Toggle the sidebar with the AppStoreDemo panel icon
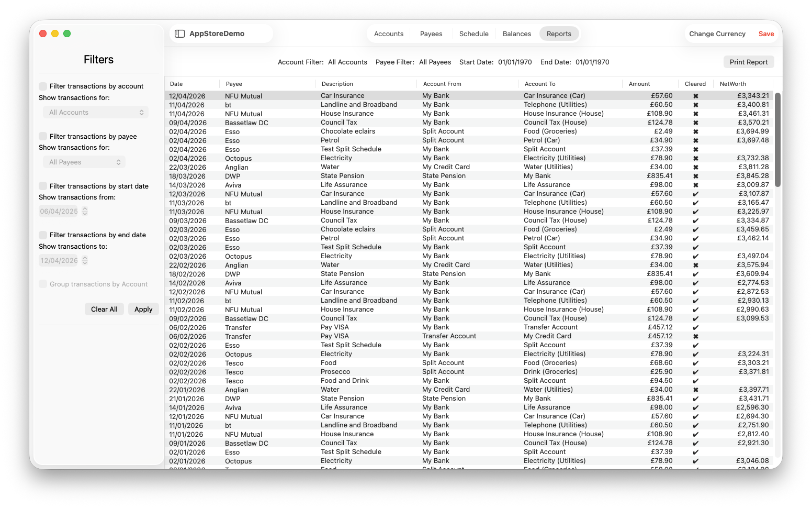The image size is (812, 508). [180, 34]
